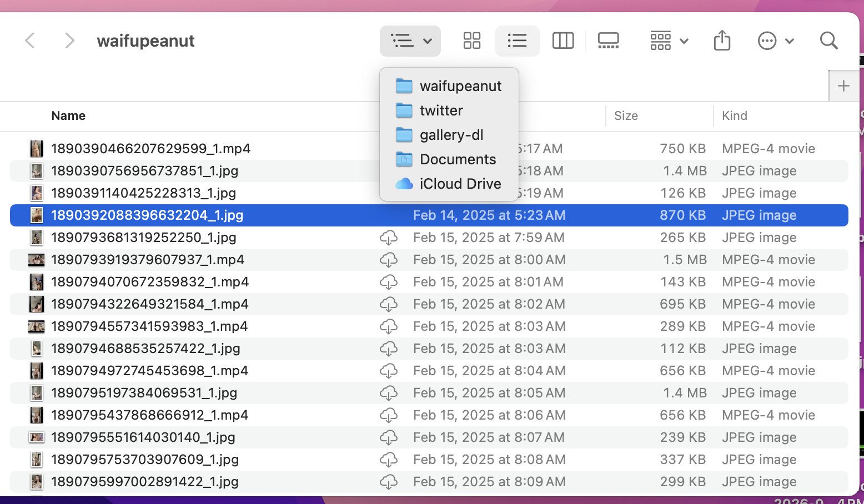Download 1890794070672359832_1.mp4 from iCloud
This screenshot has width=864, height=504.
coord(389,282)
